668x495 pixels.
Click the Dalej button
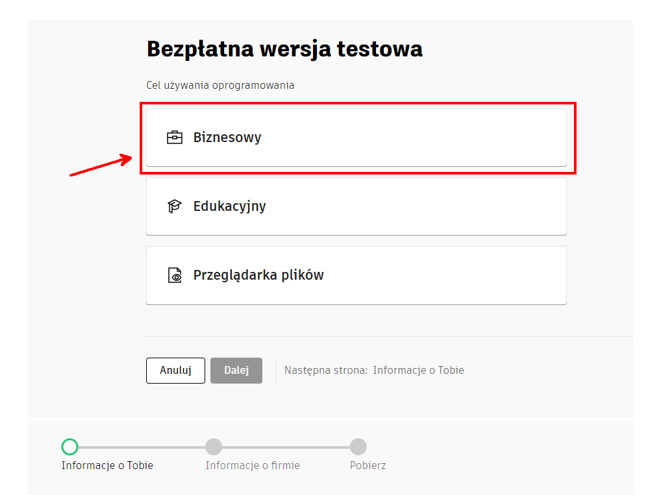click(x=236, y=370)
